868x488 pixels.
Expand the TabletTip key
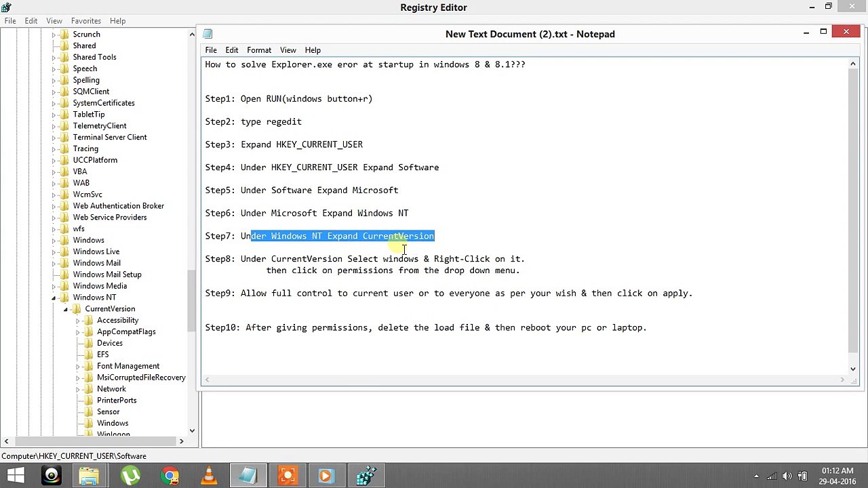[54, 115]
